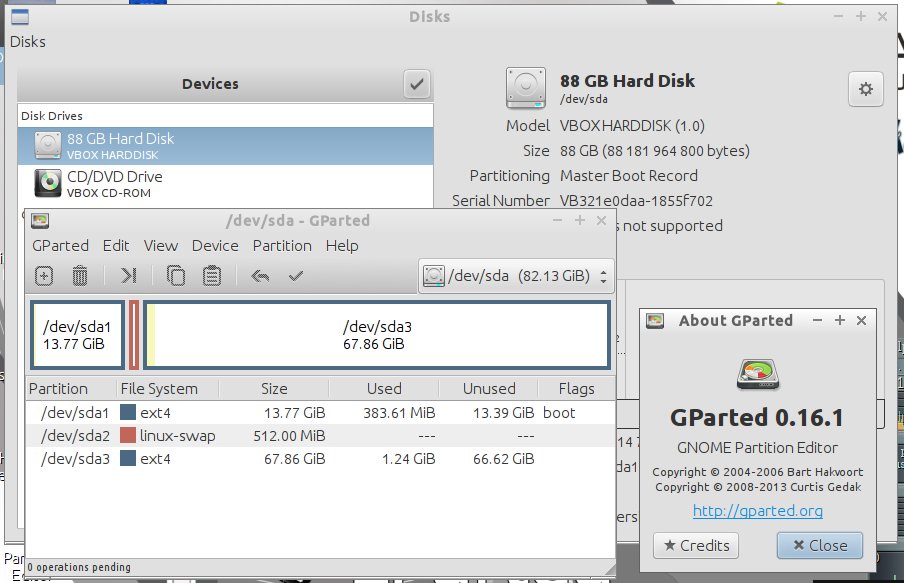
Task: Click the 88 GB hard disk drive icon in header
Action: pyautogui.click(x=525, y=88)
